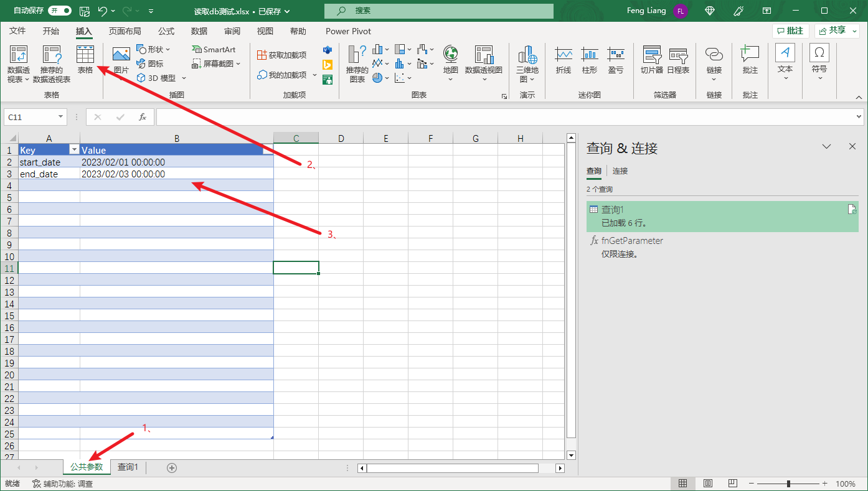The width and height of the screenshot is (868, 491).
Task: Click the zoom slider in status bar
Action: [788, 484]
